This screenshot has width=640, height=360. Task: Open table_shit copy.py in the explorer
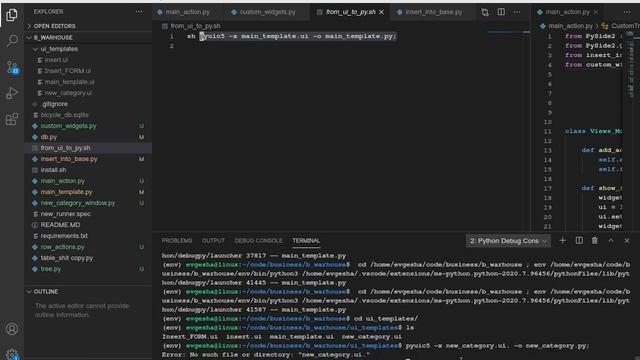coord(88,258)
